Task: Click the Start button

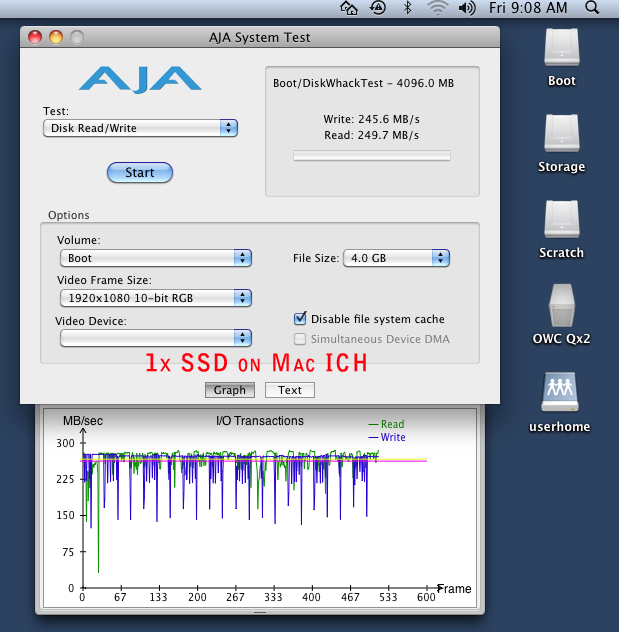Action: 140,173
